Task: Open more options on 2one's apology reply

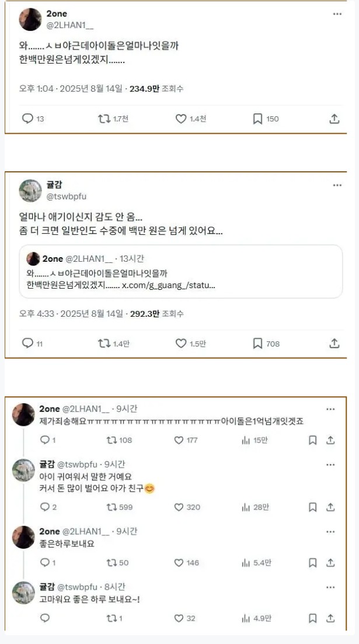Action: 330,409
